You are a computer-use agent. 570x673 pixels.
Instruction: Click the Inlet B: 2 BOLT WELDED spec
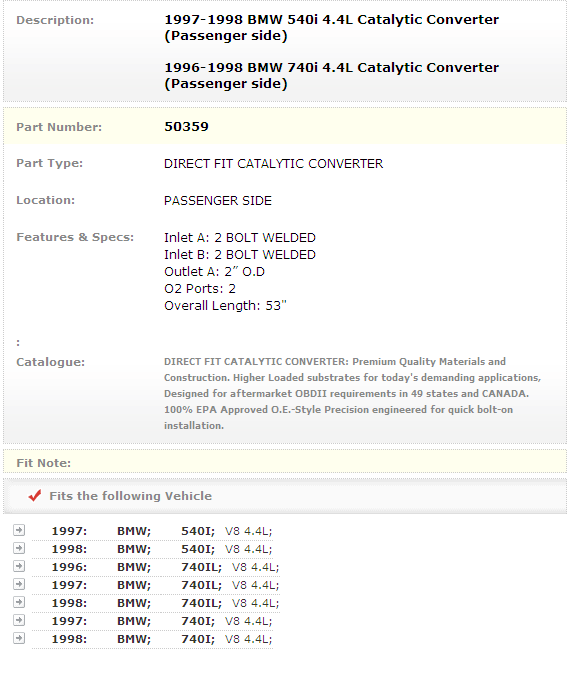coord(240,255)
